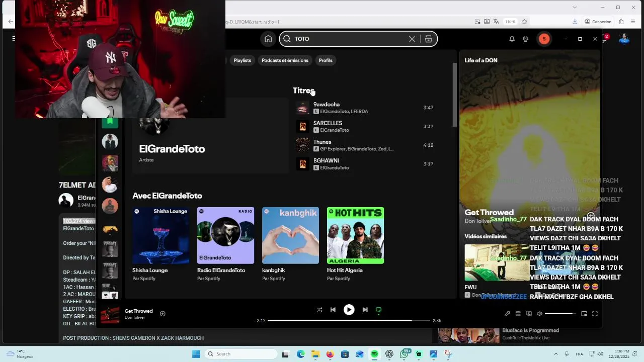Open ElGrandeToto artist top result
The width and height of the screenshot is (644, 362).
210,136
